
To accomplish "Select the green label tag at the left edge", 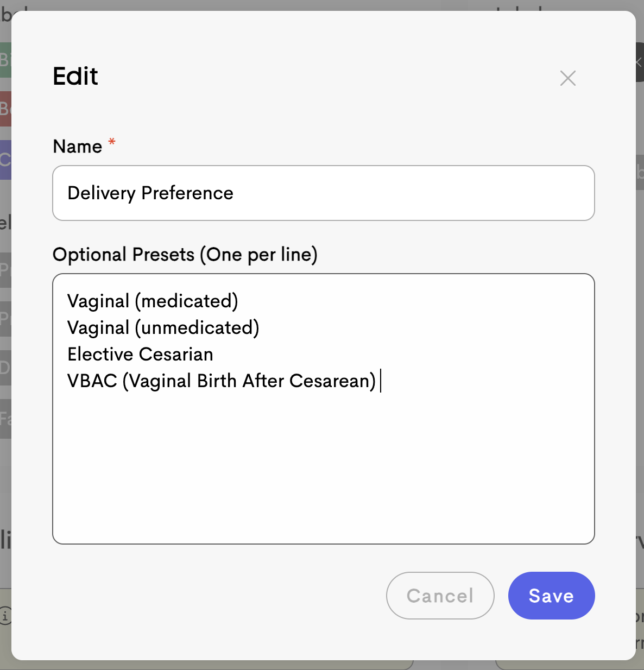I will tap(5, 60).
